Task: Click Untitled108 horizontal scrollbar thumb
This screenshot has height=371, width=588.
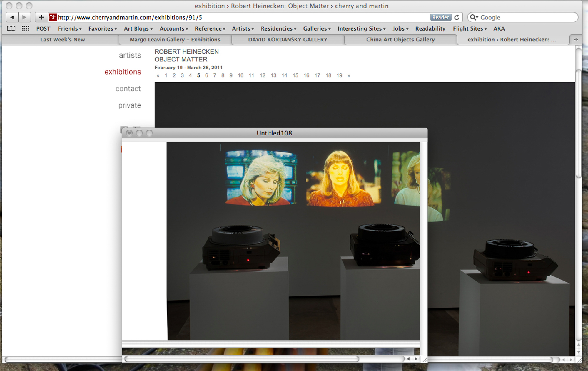Action: 242,359
